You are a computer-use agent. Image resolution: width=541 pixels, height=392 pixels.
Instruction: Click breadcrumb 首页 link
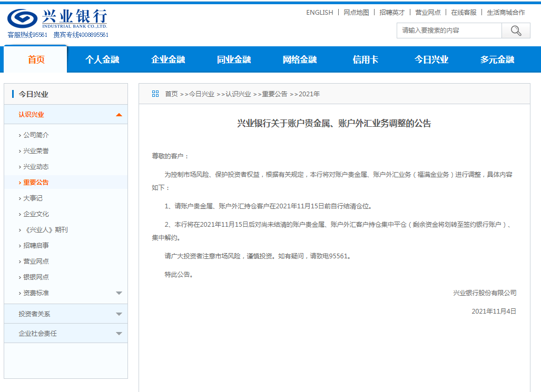[171, 94]
